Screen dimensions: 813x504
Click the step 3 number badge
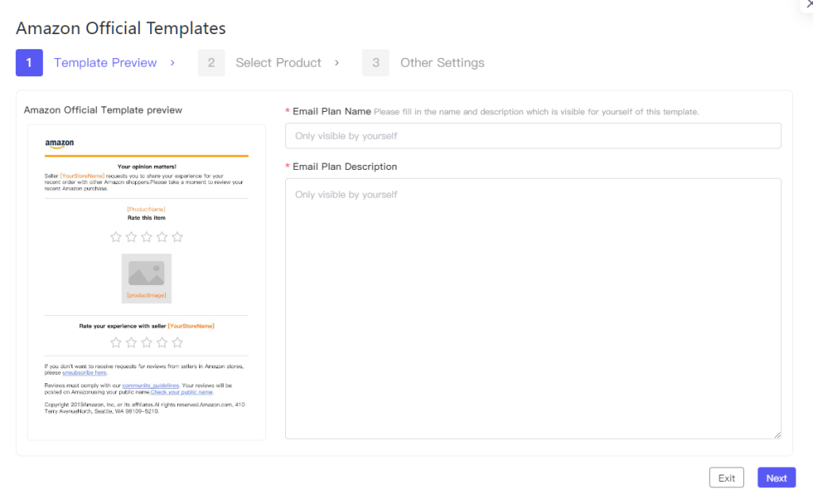point(376,63)
